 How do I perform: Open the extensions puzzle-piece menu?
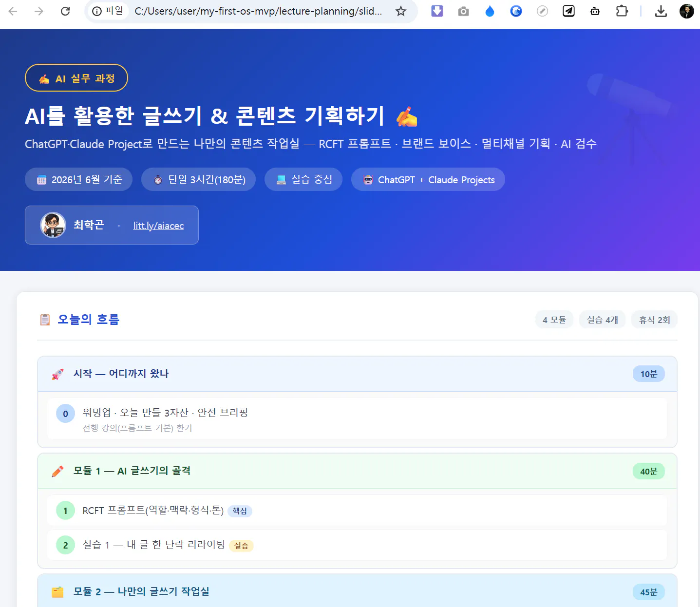(622, 11)
